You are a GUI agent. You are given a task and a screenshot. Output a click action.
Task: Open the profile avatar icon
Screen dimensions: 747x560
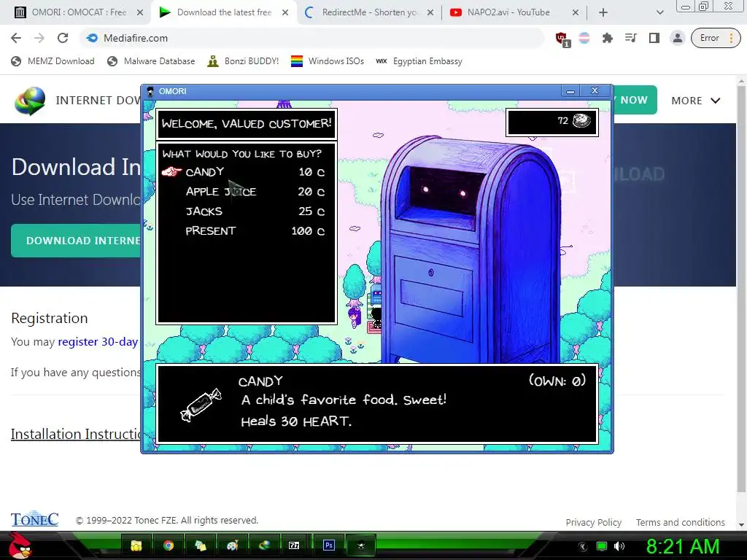[x=677, y=38]
